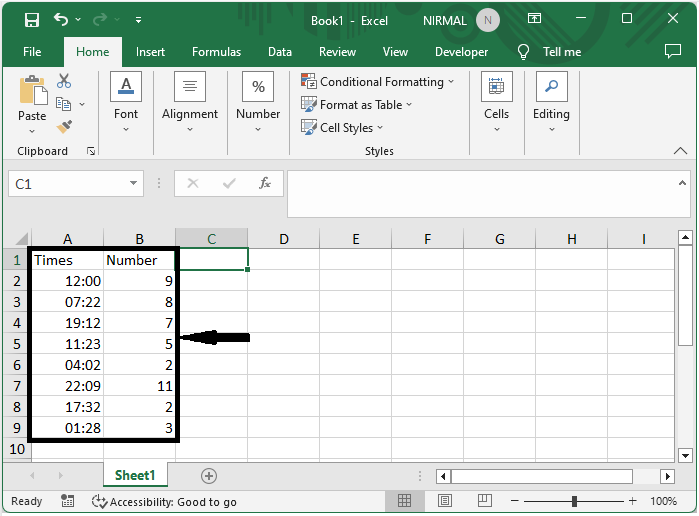Open the Comments speech bubble icon
This screenshot has height=516, width=699.
[673, 51]
